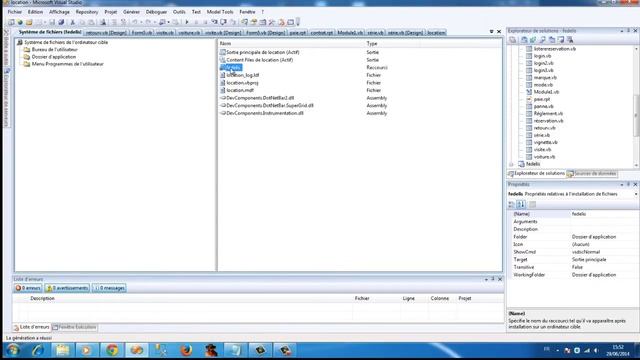Toggle auto-hide pin on Liste d'erreurs panel
The image size is (640, 360).
pos(493,279)
